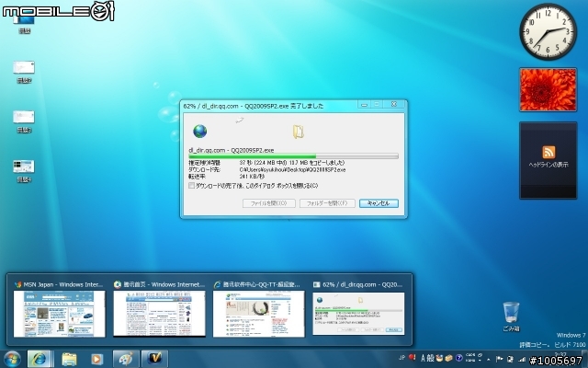Click the red IME balloon icon
The image size is (588, 368).
413,358
